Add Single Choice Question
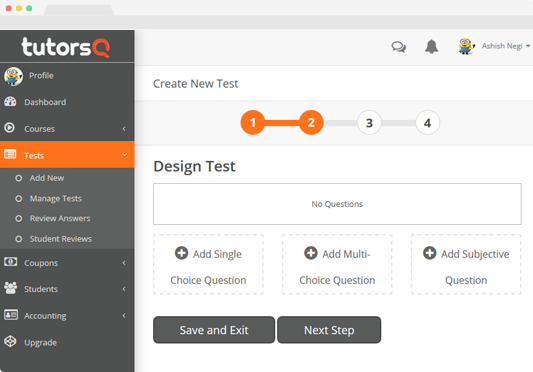This screenshot has height=372, width=533. pyautogui.click(x=208, y=265)
